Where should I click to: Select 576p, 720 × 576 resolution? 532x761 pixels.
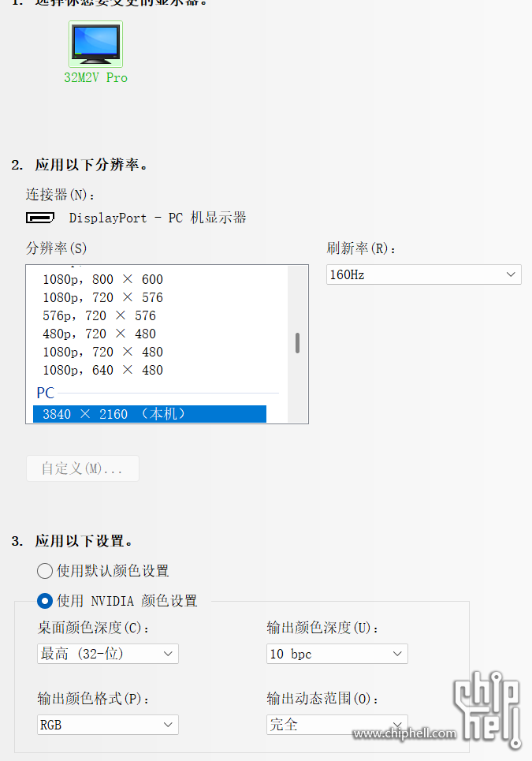99,315
